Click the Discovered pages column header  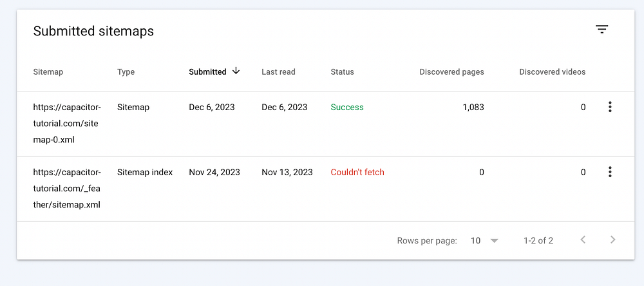(x=451, y=72)
